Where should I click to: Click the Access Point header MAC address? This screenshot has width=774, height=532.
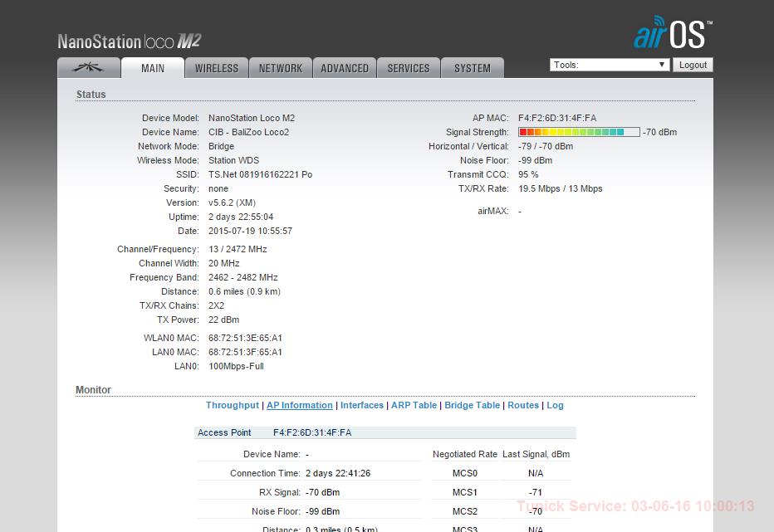pyautogui.click(x=312, y=432)
